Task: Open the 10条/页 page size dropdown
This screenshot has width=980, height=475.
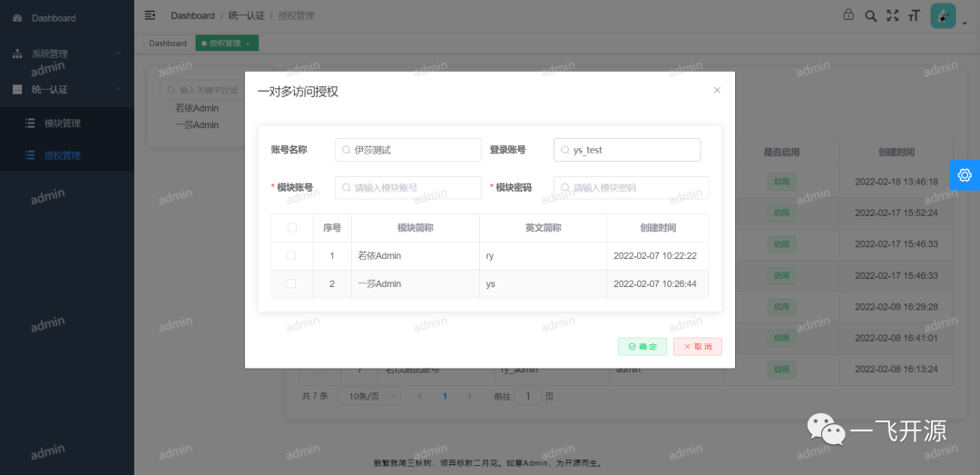Action: 368,396
